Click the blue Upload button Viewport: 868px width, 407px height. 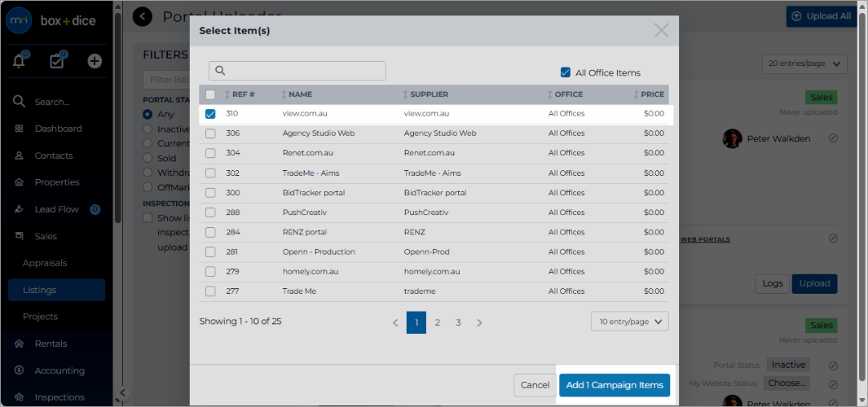(x=814, y=283)
